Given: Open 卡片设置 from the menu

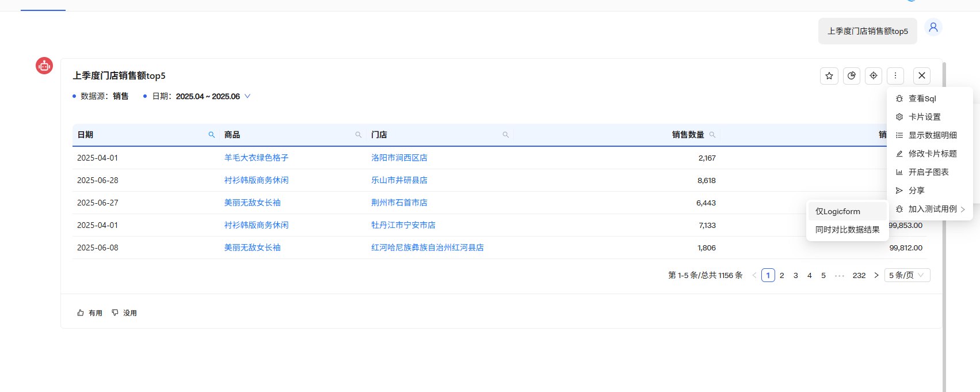Looking at the screenshot, I should [x=930, y=117].
